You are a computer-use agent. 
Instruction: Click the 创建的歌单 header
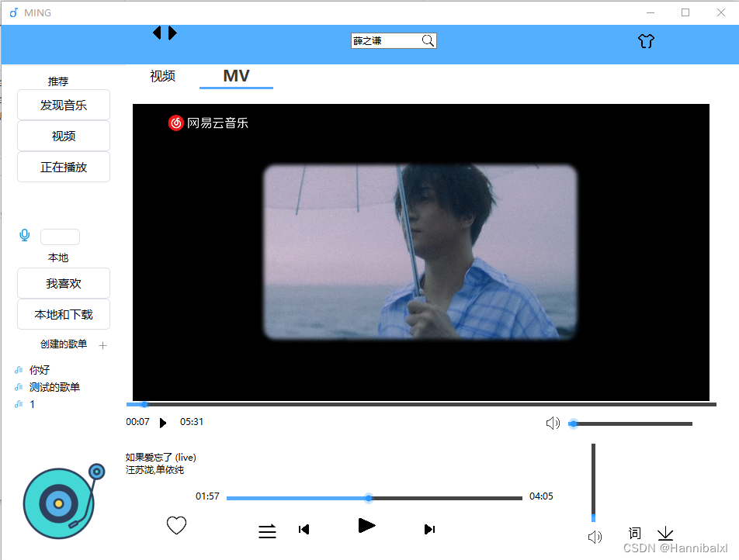pos(64,344)
